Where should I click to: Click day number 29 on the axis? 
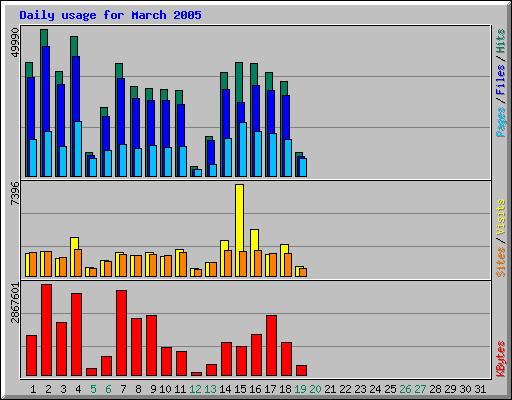(450, 389)
